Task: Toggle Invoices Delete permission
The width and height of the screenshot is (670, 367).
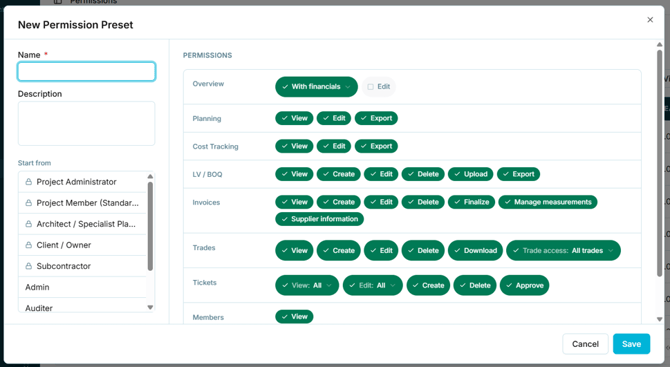Action: 423,202
